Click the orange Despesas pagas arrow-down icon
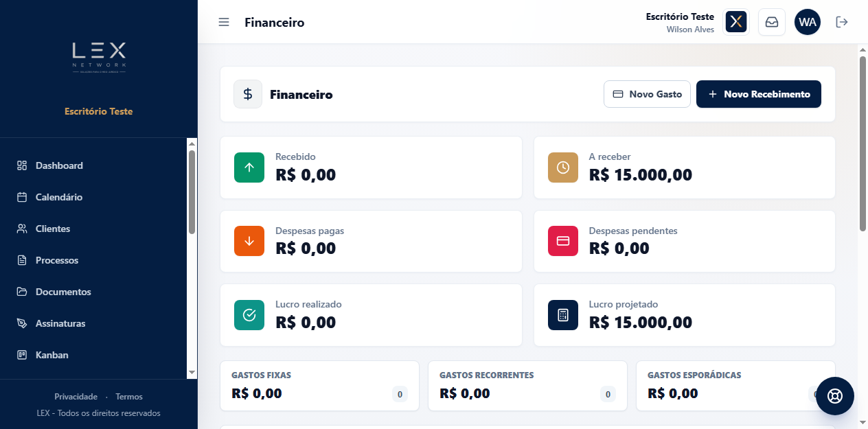This screenshot has height=429, width=868. click(x=249, y=241)
